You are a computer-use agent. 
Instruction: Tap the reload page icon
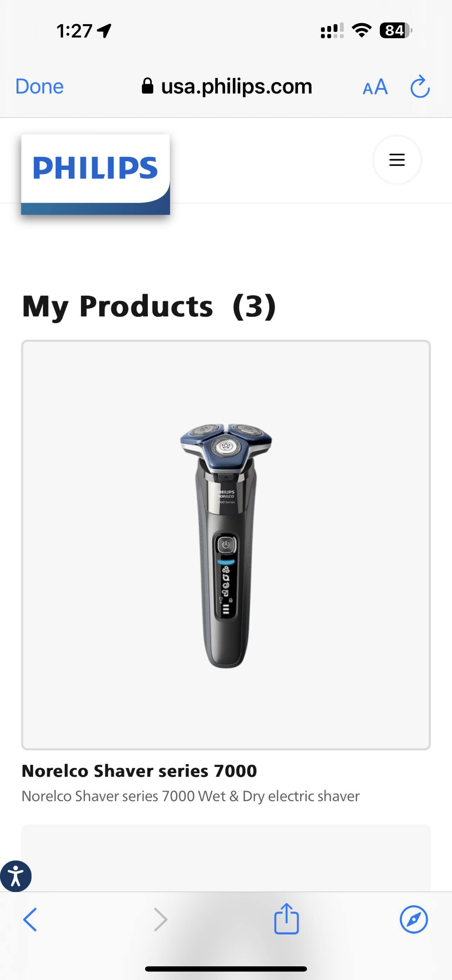(x=420, y=87)
